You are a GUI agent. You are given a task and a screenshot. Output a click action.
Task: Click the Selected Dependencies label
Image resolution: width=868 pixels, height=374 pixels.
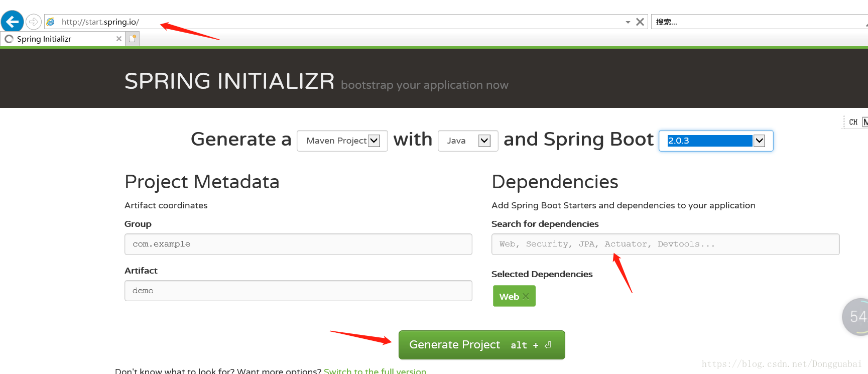pos(542,274)
